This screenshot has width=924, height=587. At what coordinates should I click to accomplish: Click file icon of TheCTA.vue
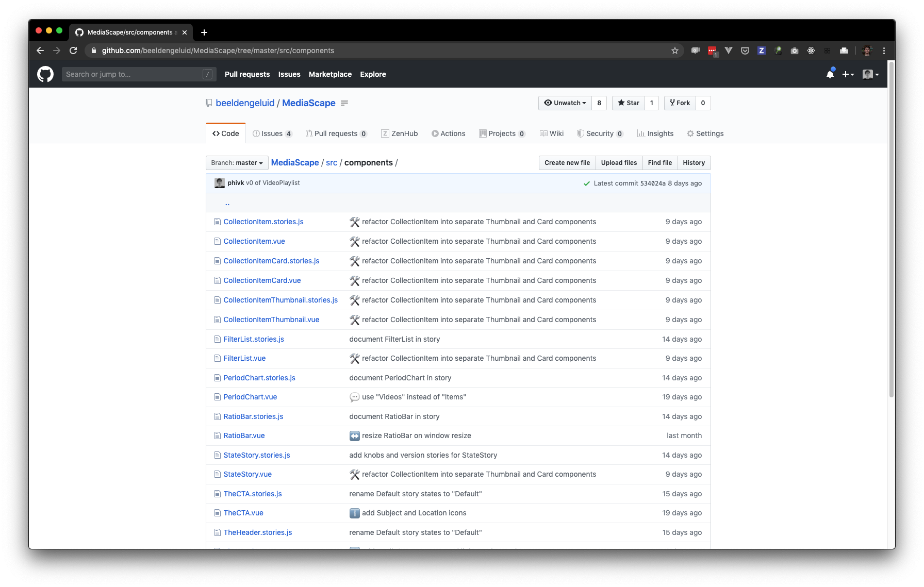pyautogui.click(x=217, y=513)
